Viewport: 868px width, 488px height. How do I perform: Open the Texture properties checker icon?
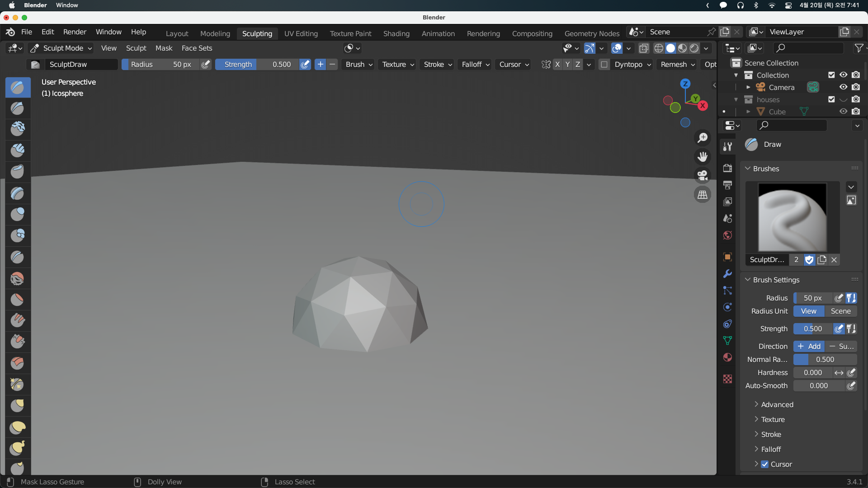coord(727,379)
